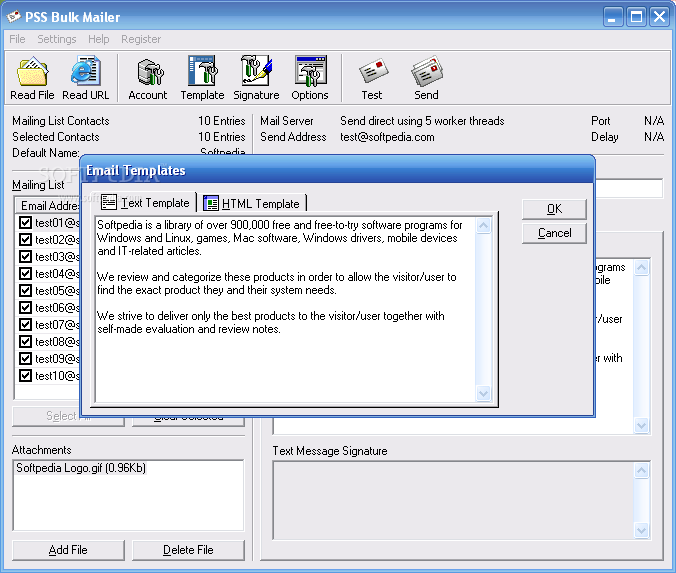Image resolution: width=676 pixels, height=573 pixels.
Task: Click down arrow of main message scrollbar
Action: 642,426
